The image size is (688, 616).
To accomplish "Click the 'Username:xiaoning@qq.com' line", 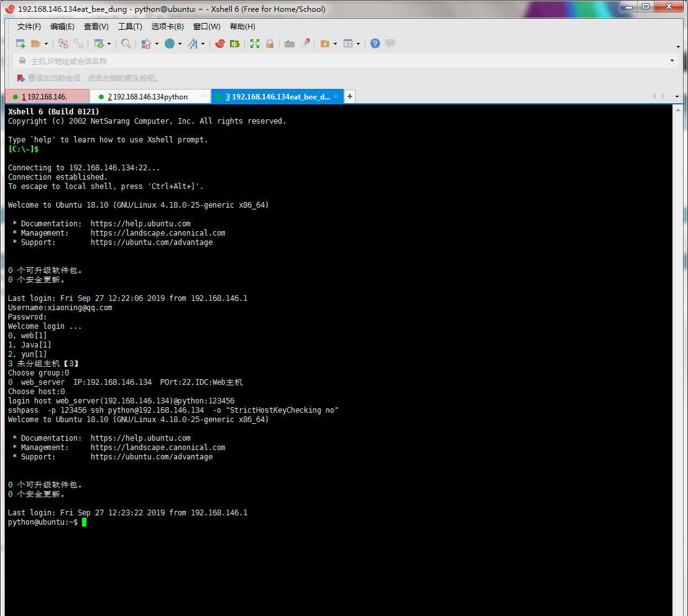I will click(60, 308).
